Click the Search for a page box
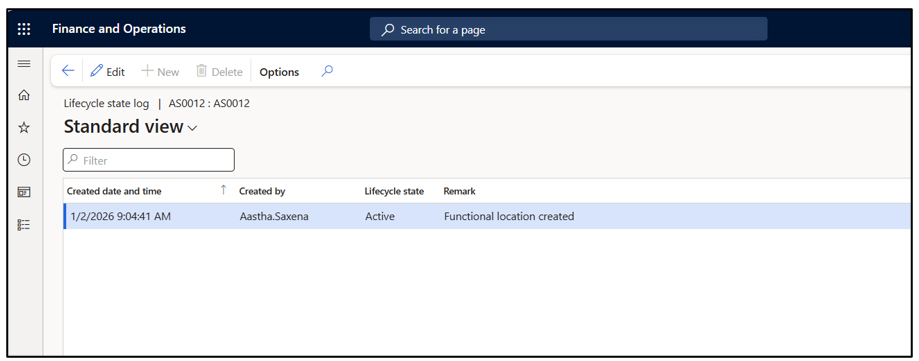The width and height of the screenshot is (919, 361). [x=568, y=29]
